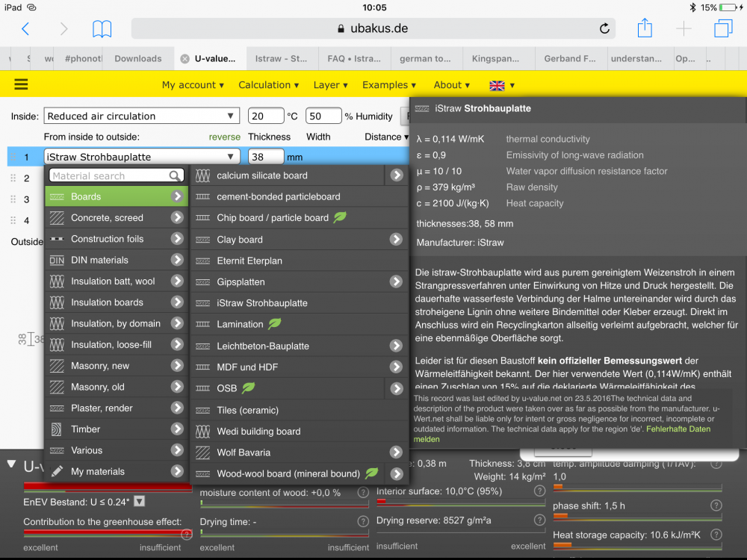Click the leaf icon beside Chip board
747x560 pixels.
point(340,217)
